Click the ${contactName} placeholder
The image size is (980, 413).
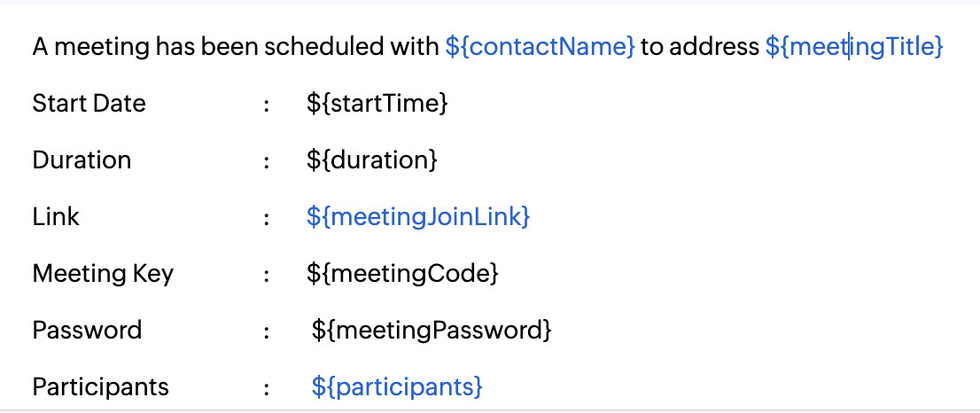point(540,47)
